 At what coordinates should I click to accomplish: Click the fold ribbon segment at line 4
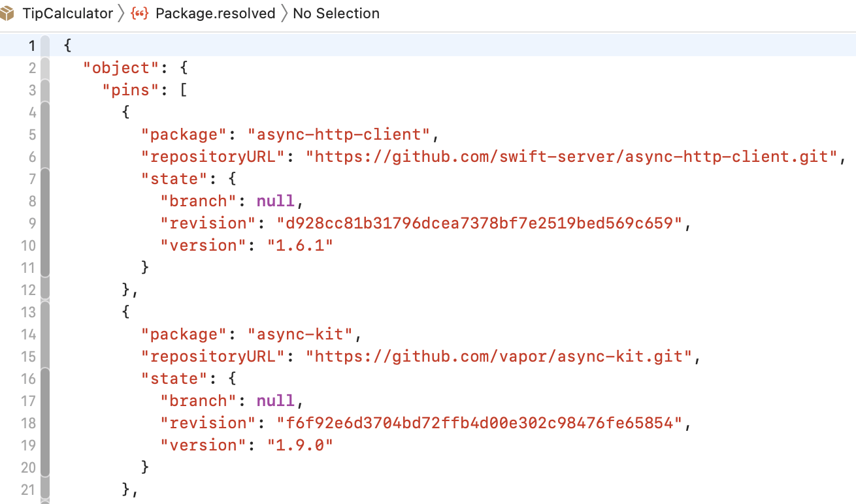pos(44,112)
